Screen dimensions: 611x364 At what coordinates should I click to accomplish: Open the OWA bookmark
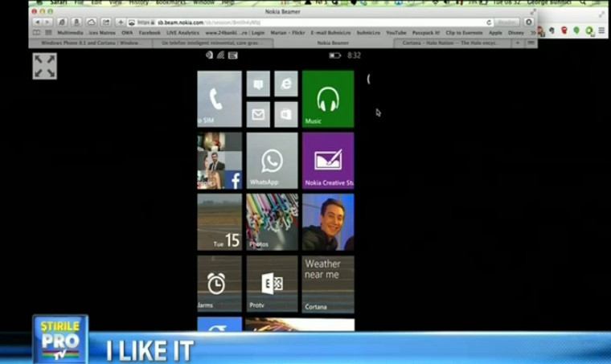[x=127, y=33]
